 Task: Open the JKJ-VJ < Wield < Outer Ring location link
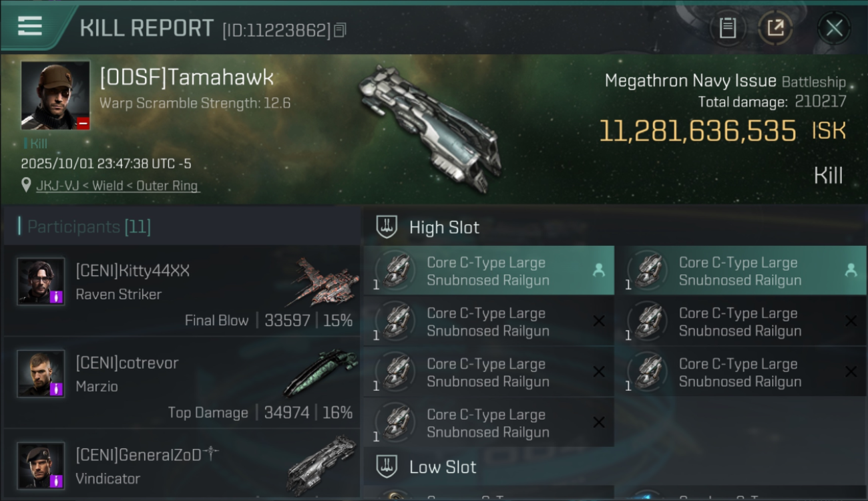pyautogui.click(x=118, y=186)
